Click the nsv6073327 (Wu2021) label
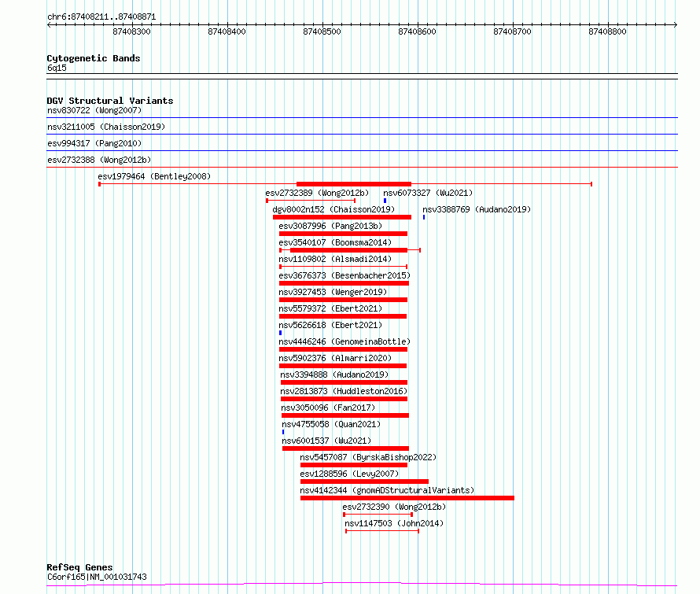 (428, 193)
